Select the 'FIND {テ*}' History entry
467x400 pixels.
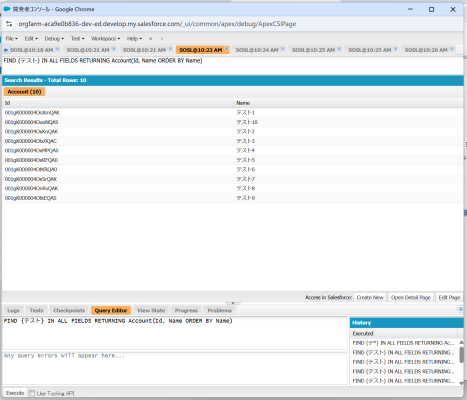(x=404, y=343)
